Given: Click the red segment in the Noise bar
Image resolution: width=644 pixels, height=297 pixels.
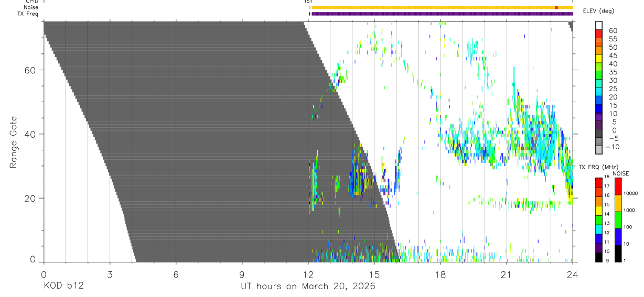Looking at the screenshot, I should point(556,7).
